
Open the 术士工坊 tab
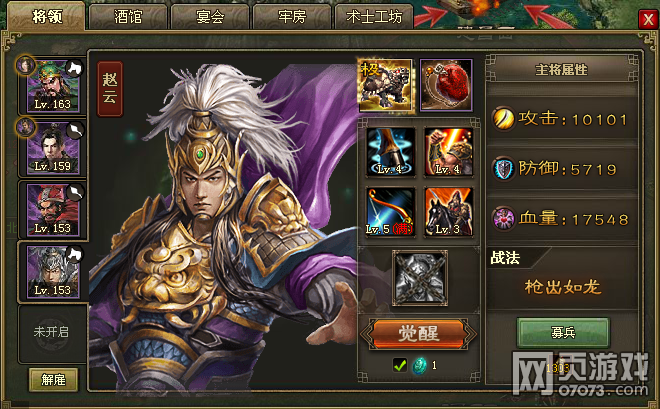click(374, 17)
